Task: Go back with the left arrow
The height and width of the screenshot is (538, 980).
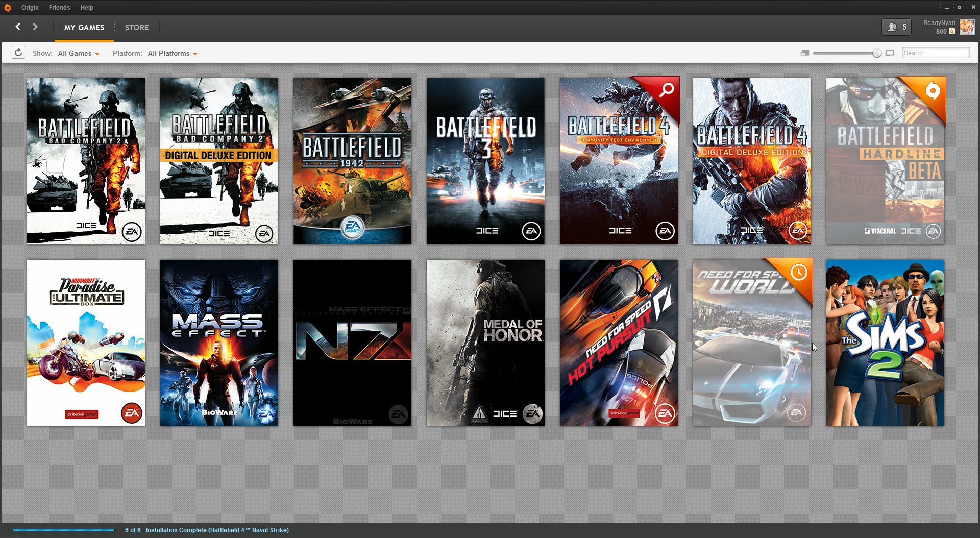Action: pos(18,27)
